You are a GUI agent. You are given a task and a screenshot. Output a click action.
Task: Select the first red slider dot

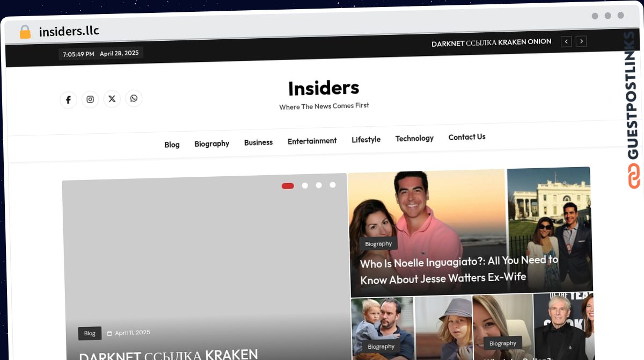(x=288, y=186)
